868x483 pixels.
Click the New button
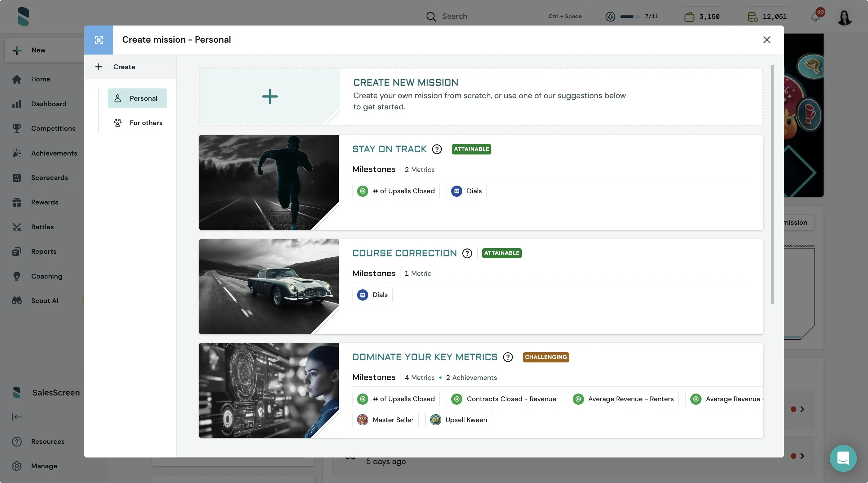pyautogui.click(x=44, y=50)
